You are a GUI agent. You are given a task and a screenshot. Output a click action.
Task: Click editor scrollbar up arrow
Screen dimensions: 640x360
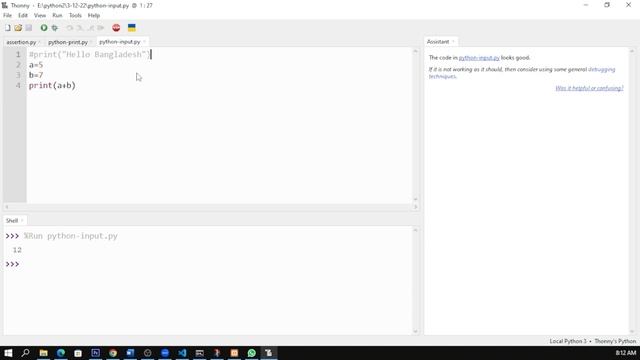(x=416, y=51)
